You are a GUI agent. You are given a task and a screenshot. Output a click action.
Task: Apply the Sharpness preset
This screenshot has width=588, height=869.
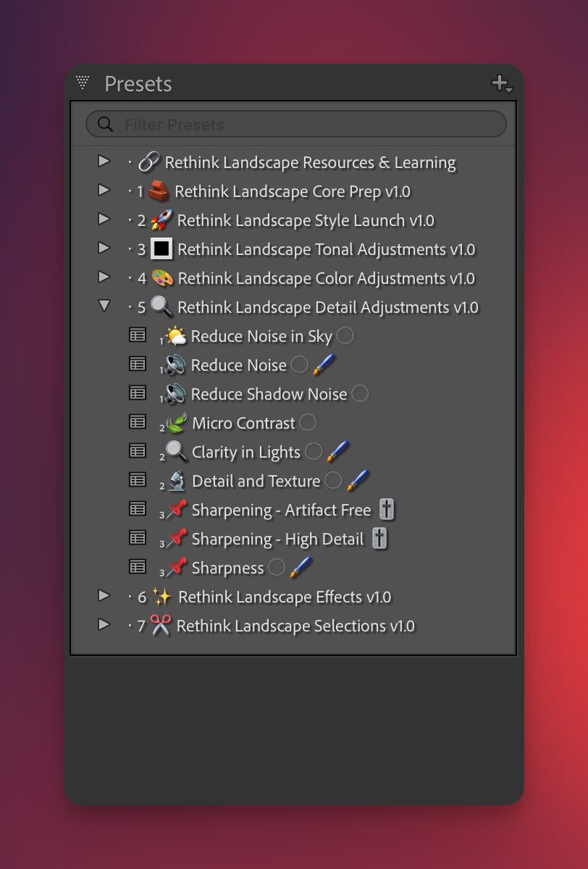coord(227,568)
